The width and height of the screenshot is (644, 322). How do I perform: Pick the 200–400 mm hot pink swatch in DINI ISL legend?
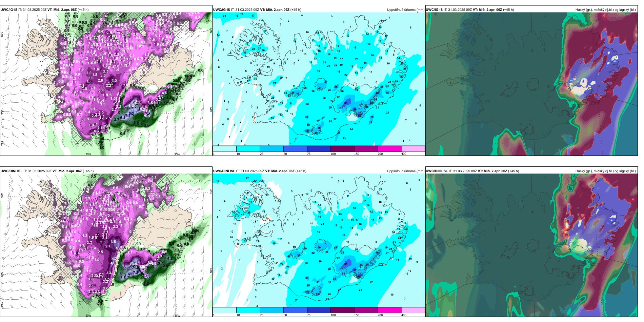pyautogui.click(x=389, y=310)
